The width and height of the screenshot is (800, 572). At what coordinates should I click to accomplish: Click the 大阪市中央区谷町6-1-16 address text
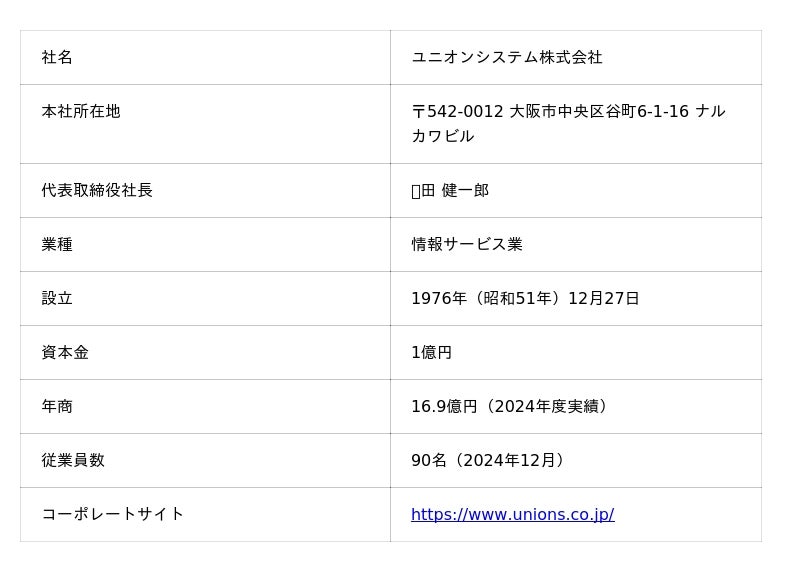click(x=599, y=111)
